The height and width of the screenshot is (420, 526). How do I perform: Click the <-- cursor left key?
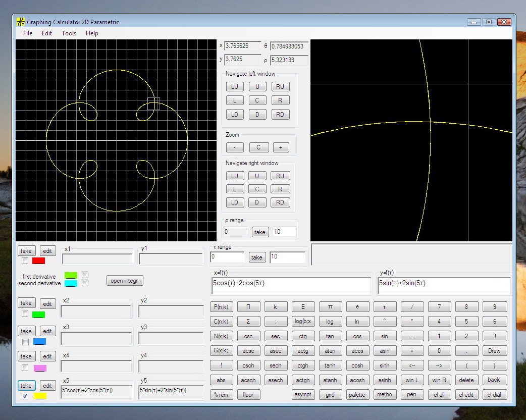coord(412,365)
